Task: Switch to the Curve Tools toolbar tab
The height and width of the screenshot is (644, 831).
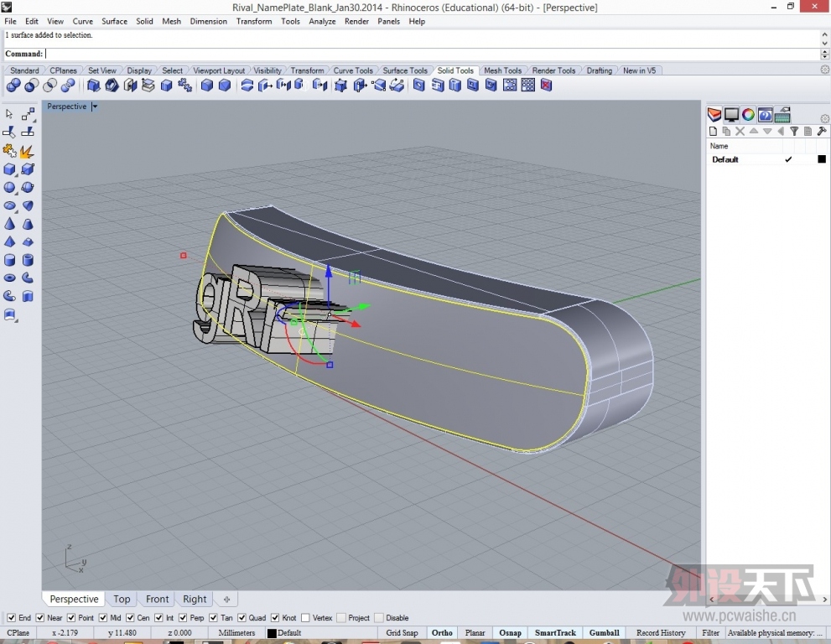Action: pyautogui.click(x=353, y=70)
